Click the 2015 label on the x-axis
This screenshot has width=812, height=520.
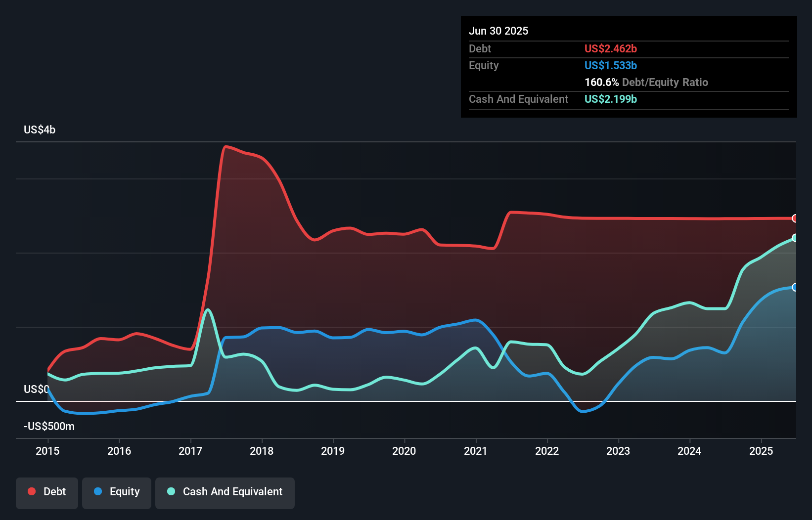click(48, 451)
